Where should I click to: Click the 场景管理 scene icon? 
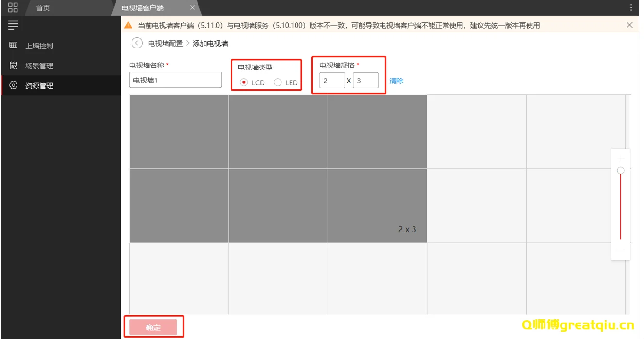[x=14, y=65]
